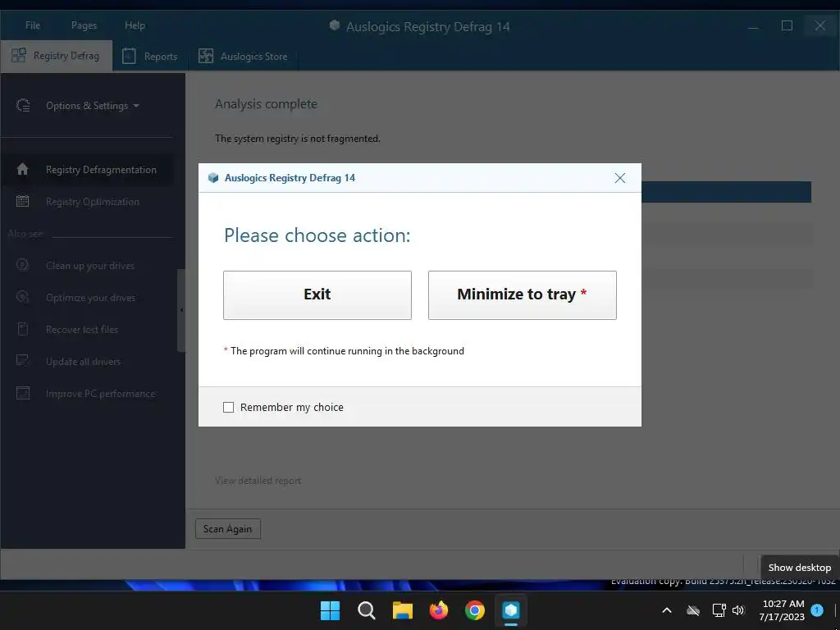Click the Clean up your drives icon
Screen dimensions: 840x630
22,265
